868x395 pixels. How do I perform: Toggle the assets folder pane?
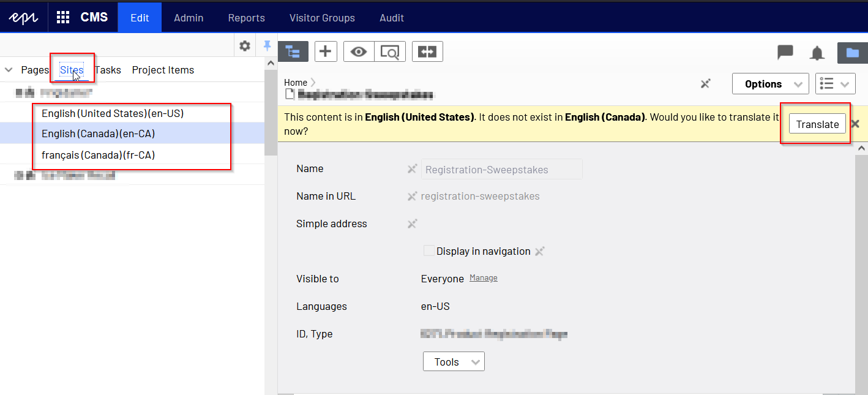point(852,53)
